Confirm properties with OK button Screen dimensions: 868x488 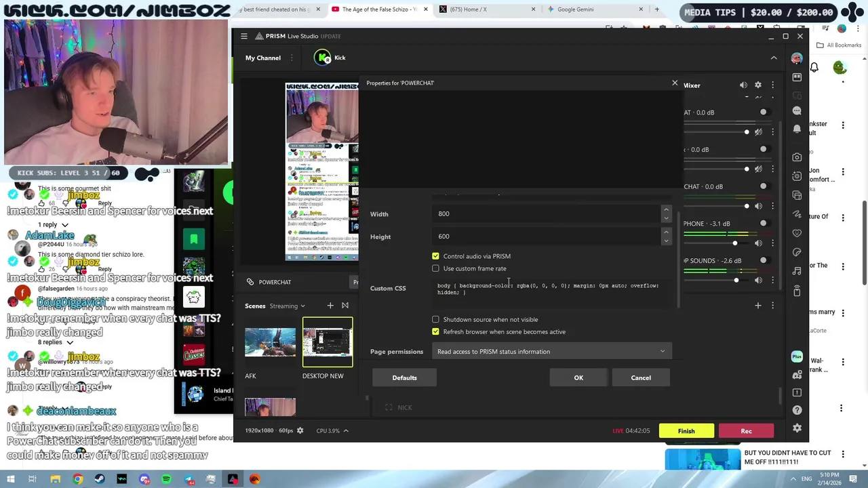(x=578, y=378)
